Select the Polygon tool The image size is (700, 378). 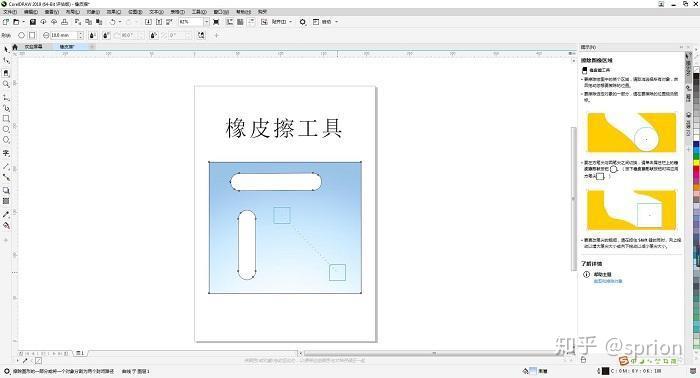pos(6,140)
